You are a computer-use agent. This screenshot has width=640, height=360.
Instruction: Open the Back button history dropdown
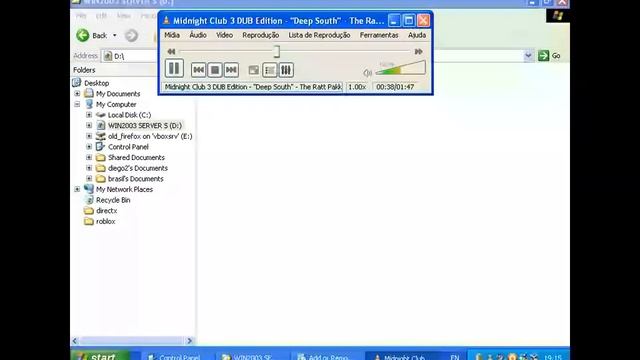tap(115, 36)
